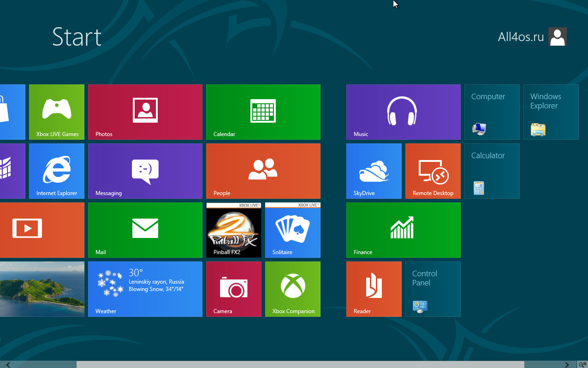Image resolution: width=588 pixels, height=368 pixels.
Task: Launch the Photos app tile
Action: [145, 112]
